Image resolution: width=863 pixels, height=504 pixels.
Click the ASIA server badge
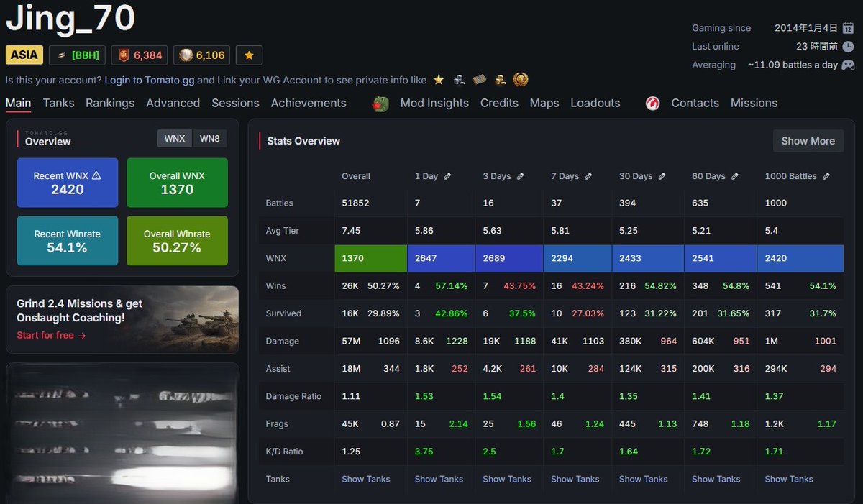pyautogui.click(x=24, y=55)
